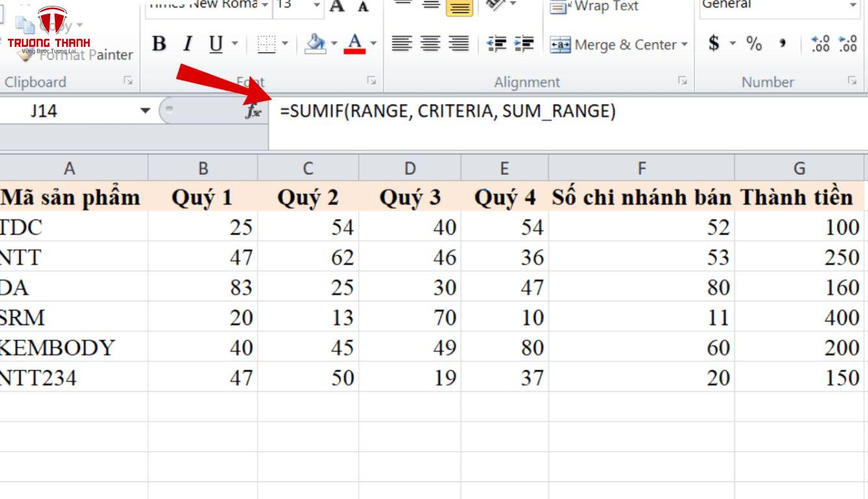Screen dimensions: 868x499
Task: Apply the Fill Color bucket
Action: coord(315,44)
